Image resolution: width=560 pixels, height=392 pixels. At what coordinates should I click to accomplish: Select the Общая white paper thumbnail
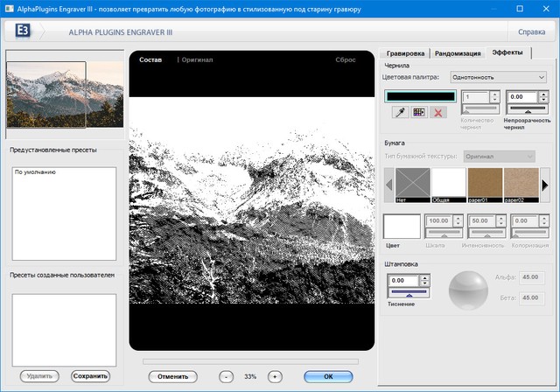(449, 185)
